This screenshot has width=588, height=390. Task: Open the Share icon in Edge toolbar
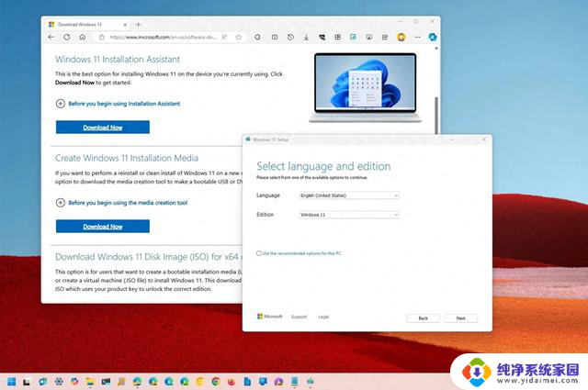(x=385, y=37)
